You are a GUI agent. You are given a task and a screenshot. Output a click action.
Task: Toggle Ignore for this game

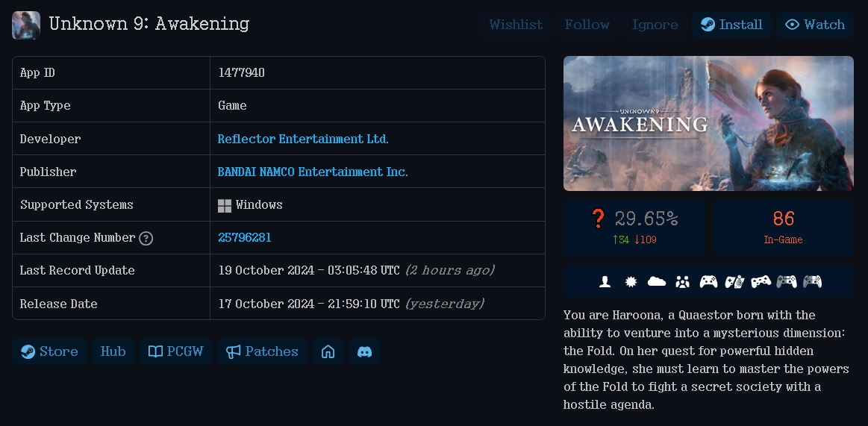(x=655, y=25)
